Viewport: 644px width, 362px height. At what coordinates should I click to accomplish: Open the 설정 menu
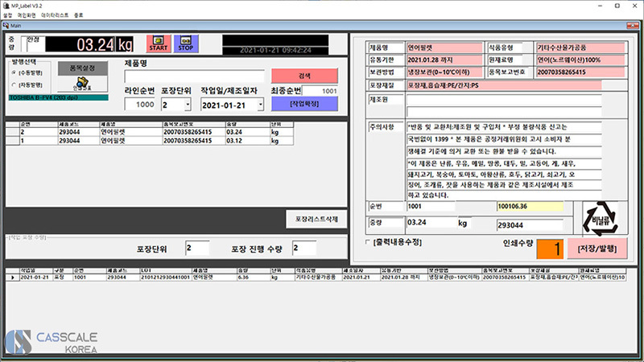(x=7, y=14)
